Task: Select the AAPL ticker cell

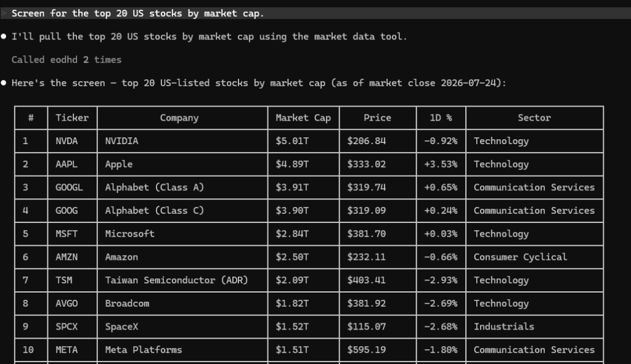Action: (x=72, y=164)
